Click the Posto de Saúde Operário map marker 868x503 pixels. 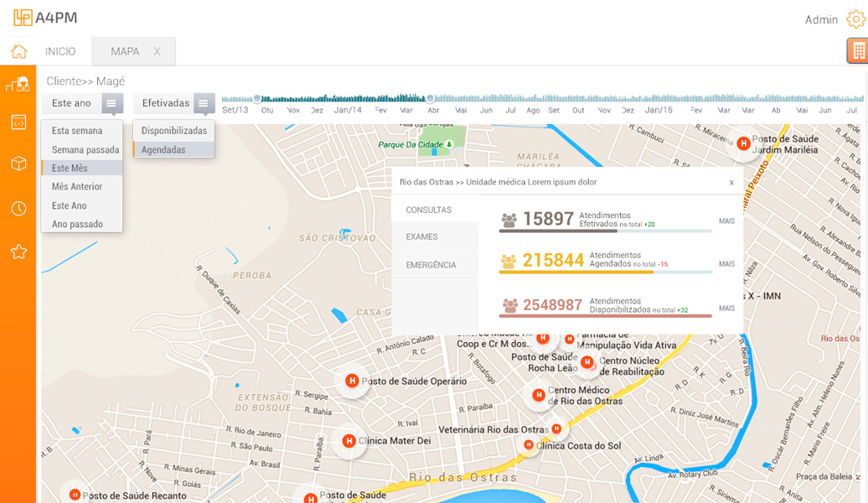click(x=352, y=381)
